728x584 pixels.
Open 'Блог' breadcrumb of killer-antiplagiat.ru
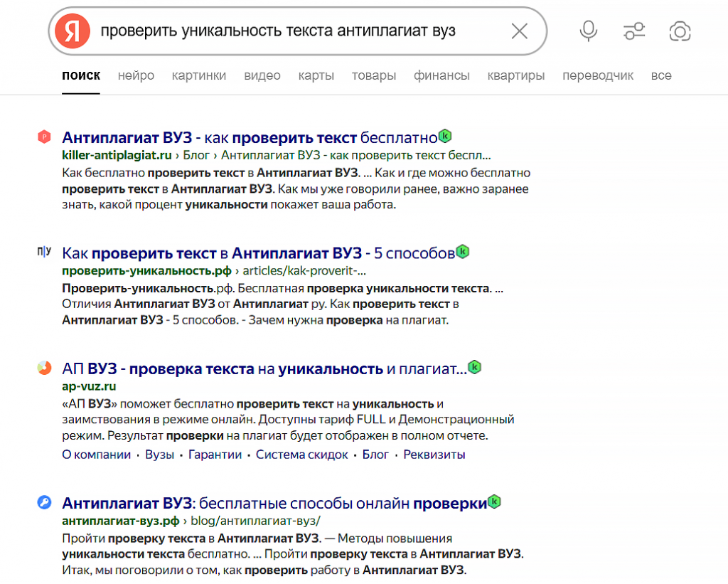pos(196,155)
